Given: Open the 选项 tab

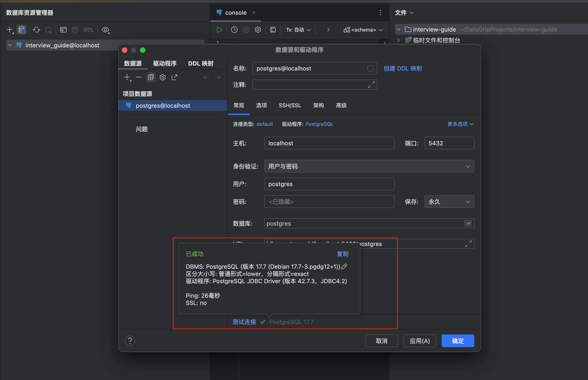Looking at the screenshot, I should click(261, 105).
